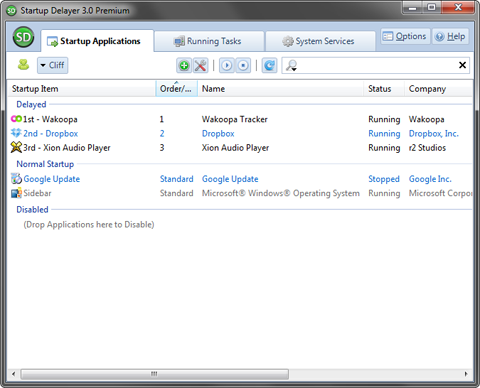Click inside the search input field

point(377,65)
